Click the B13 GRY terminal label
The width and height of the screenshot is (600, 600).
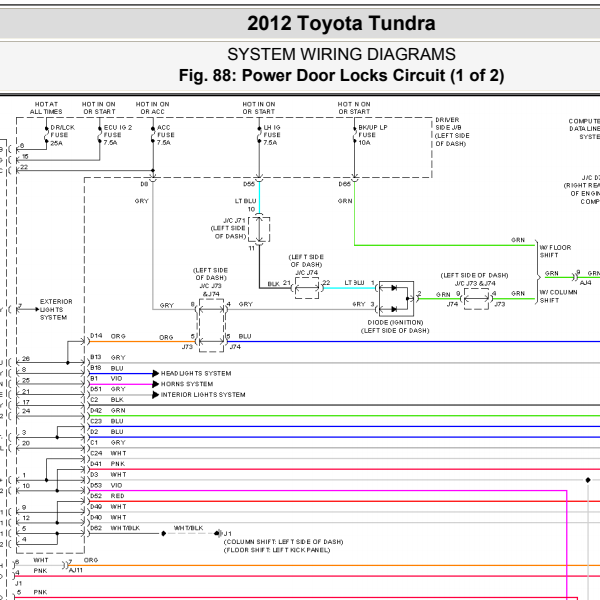pyautogui.click(x=108, y=357)
